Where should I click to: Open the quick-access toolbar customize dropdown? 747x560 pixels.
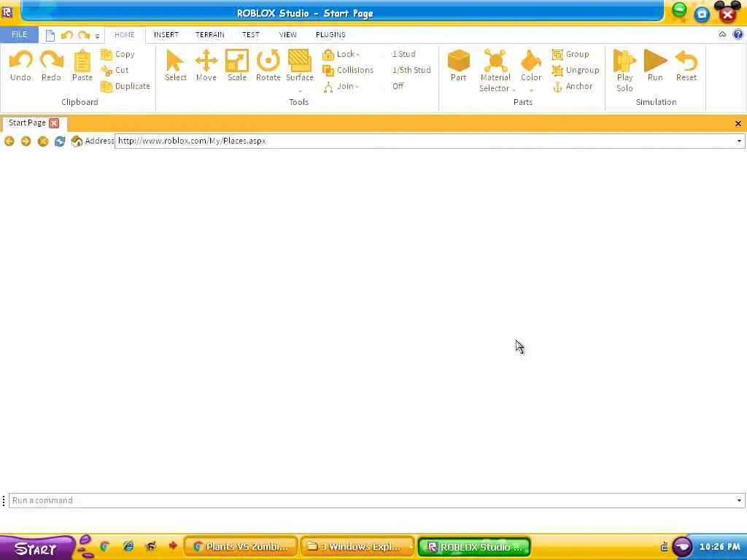pyautogui.click(x=97, y=36)
